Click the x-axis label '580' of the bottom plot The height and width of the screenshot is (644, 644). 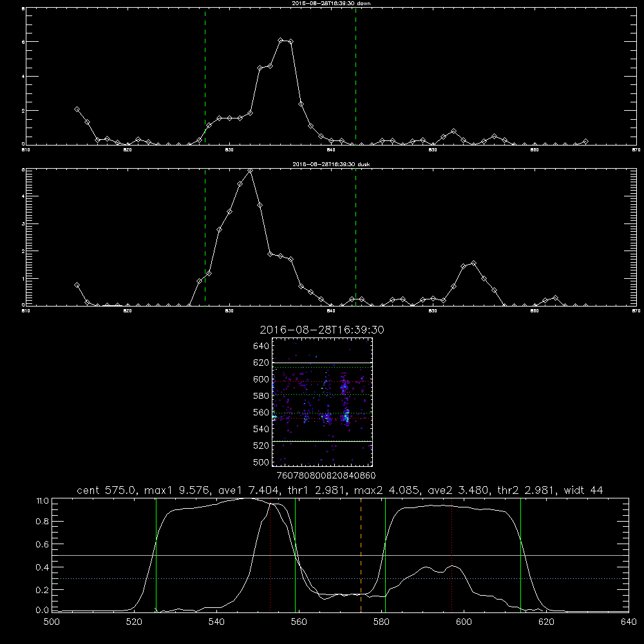[x=381, y=622]
